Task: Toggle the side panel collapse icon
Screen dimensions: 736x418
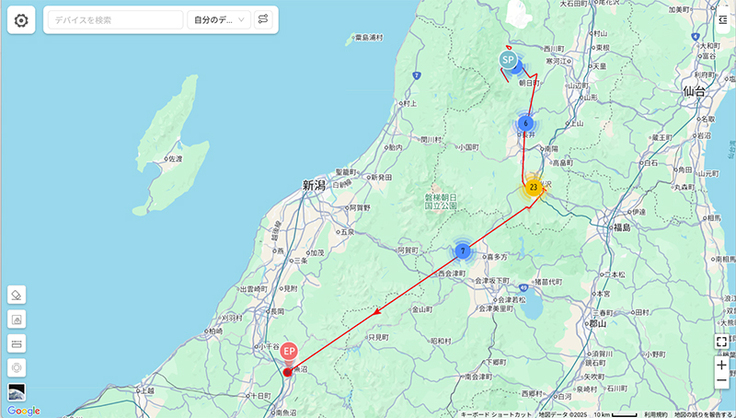Action: 723,19
